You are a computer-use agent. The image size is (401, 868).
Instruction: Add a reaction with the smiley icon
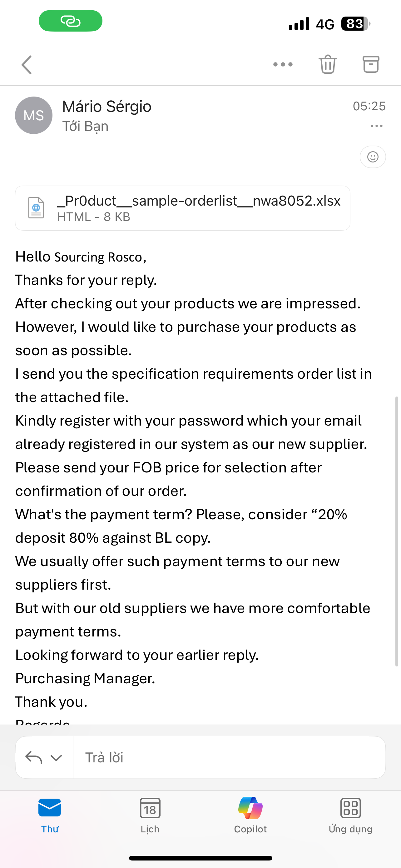(x=373, y=157)
